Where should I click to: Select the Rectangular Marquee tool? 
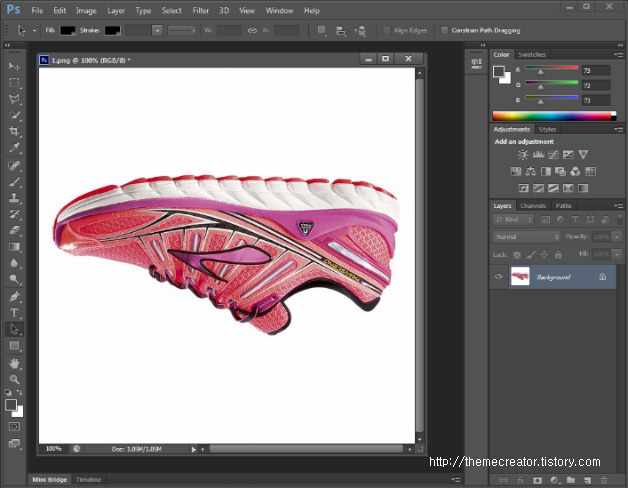click(x=14, y=83)
